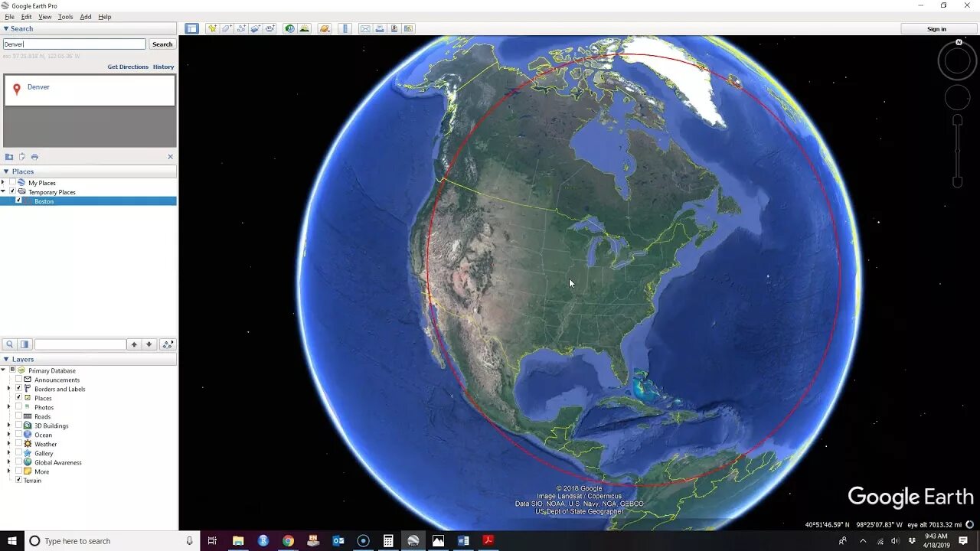This screenshot has height=551, width=980.
Task: Enable the Announcements layer
Action: [x=18, y=380]
